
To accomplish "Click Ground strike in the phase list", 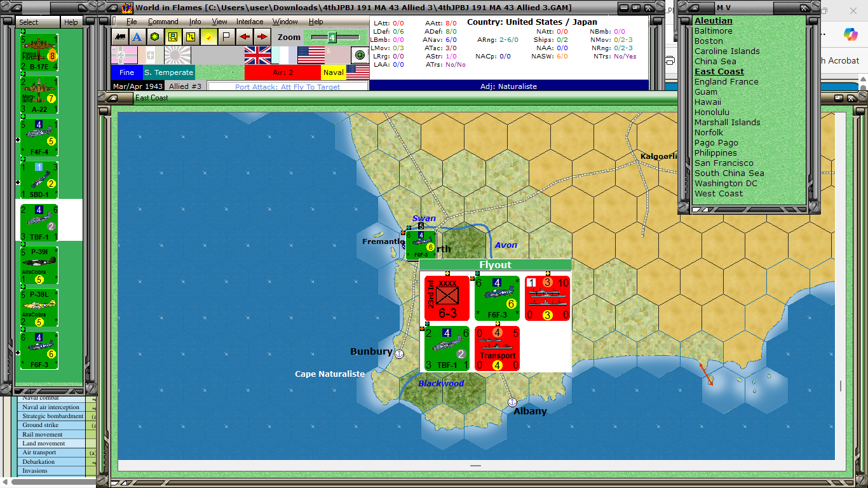I will click(x=51, y=425).
